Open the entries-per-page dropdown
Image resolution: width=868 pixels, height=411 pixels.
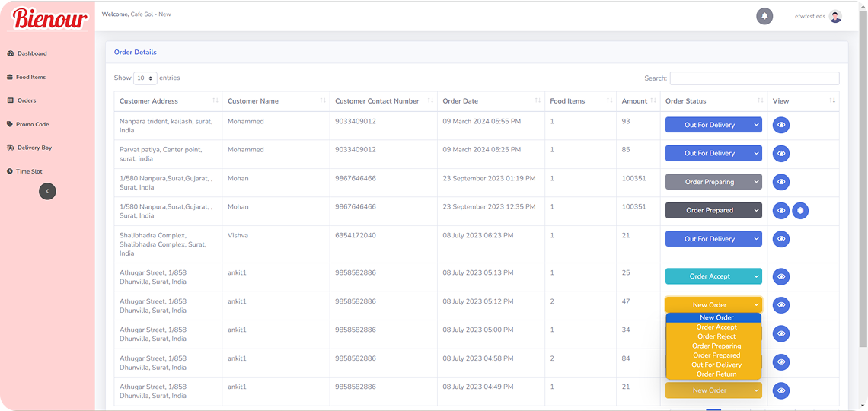coord(145,78)
